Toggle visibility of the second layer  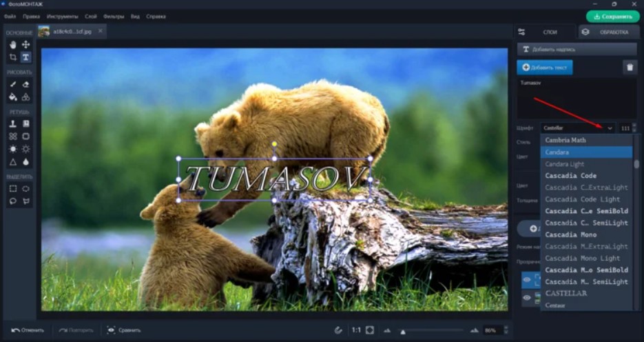click(x=528, y=298)
